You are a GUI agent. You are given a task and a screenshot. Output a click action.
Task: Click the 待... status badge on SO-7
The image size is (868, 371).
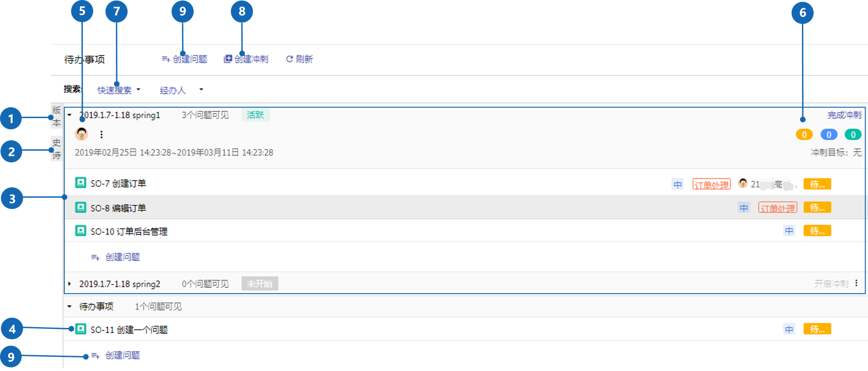coord(817,184)
